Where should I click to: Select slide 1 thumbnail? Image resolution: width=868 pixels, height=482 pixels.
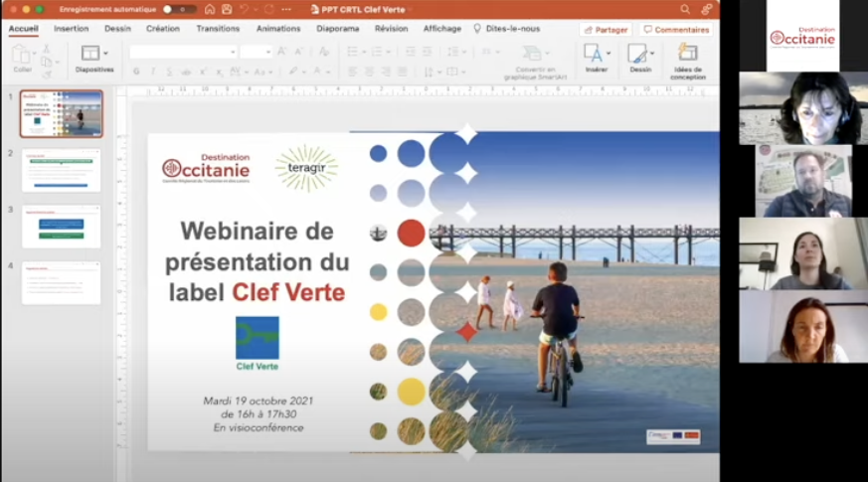(x=62, y=114)
